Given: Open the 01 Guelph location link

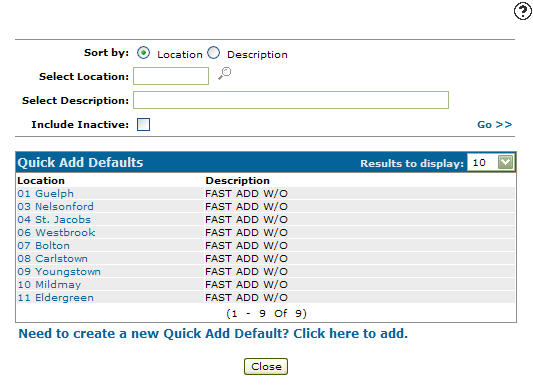Looking at the screenshot, I should coord(46,193).
